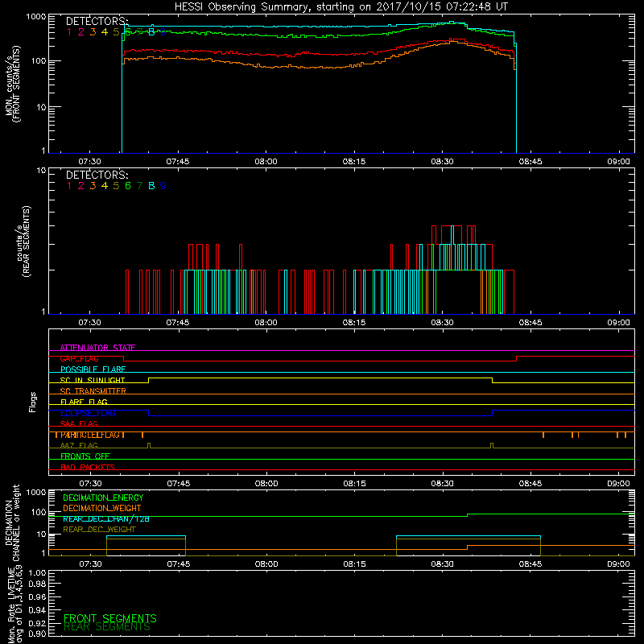Click the DETECTORS: label in front segments plot
This screenshot has width=644, height=644.
tap(97, 21)
